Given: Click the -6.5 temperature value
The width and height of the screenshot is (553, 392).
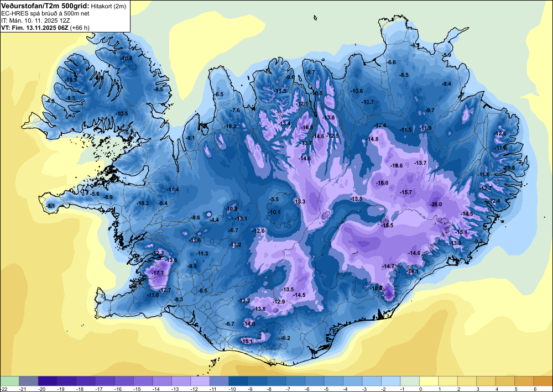Looking at the screenshot, I should [x=218, y=94].
